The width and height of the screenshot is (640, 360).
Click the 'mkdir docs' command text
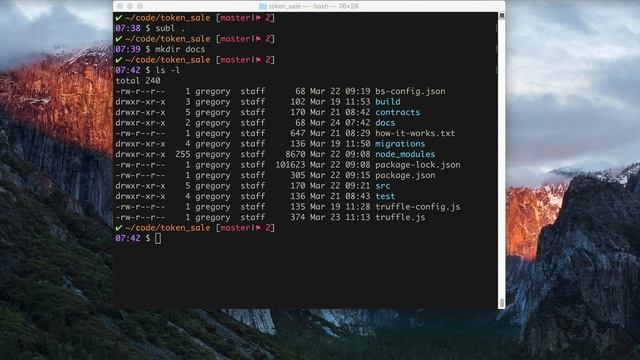coord(180,49)
